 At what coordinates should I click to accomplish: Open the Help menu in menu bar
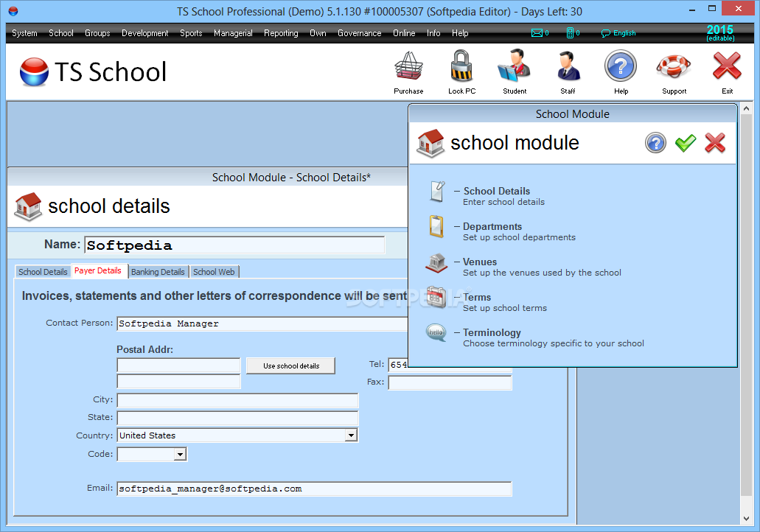pyautogui.click(x=460, y=33)
